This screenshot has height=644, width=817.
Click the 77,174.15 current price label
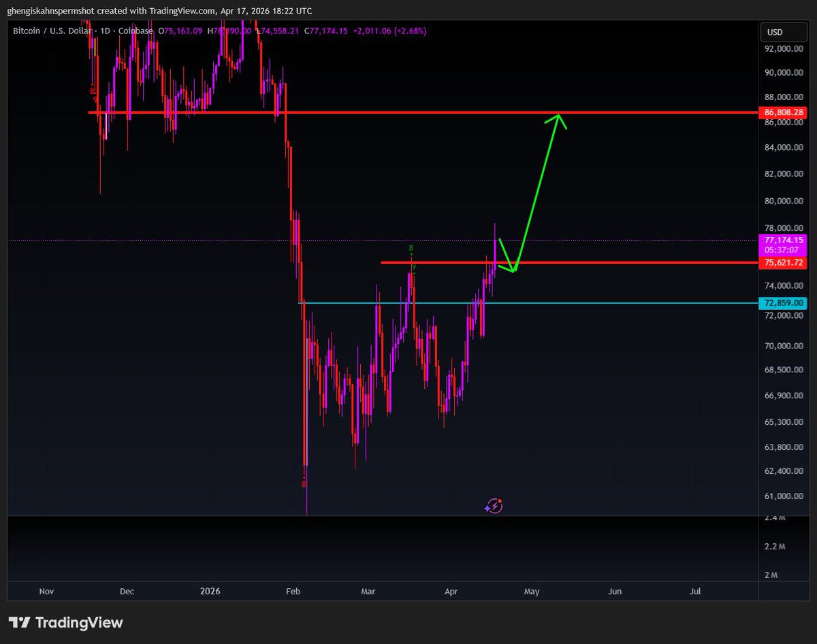784,240
